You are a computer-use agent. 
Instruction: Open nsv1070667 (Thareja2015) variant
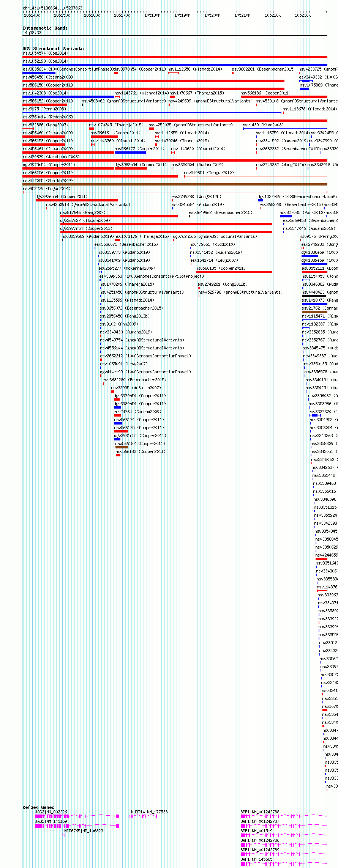pos(197,93)
